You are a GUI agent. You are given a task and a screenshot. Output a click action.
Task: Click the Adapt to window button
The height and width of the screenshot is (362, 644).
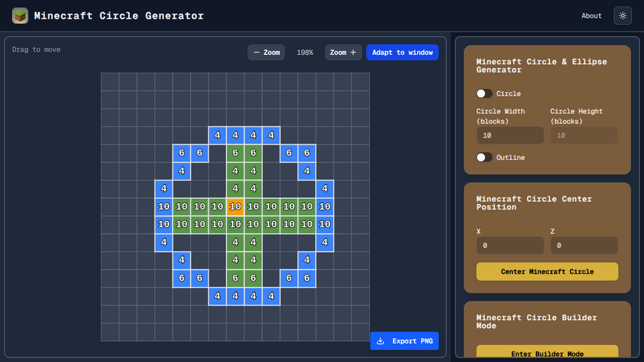(x=402, y=52)
